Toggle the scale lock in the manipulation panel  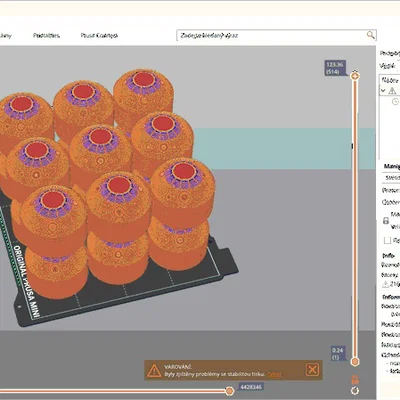[386, 221]
